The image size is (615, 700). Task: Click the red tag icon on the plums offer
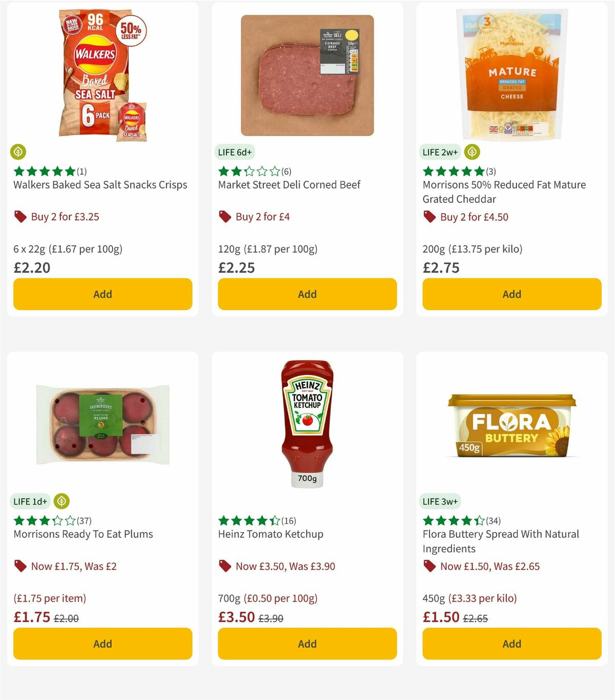click(20, 566)
